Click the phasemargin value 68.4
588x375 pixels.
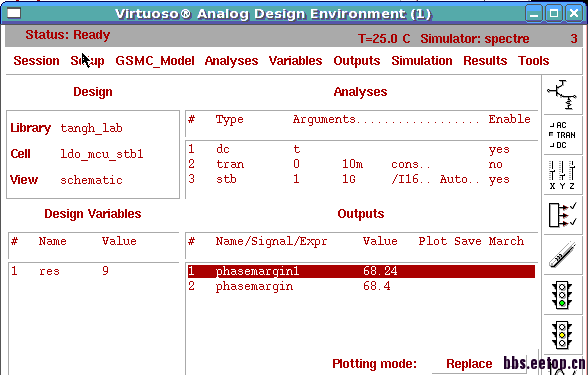pos(376,286)
